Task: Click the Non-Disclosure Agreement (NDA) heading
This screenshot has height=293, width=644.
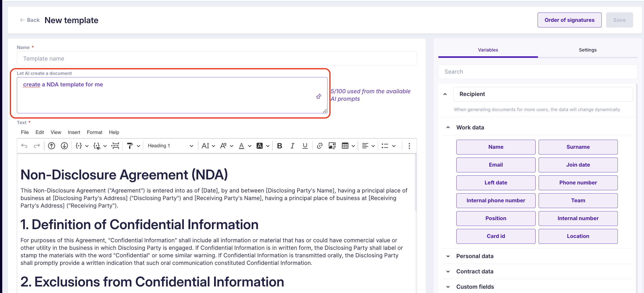Action: (124, 175)
